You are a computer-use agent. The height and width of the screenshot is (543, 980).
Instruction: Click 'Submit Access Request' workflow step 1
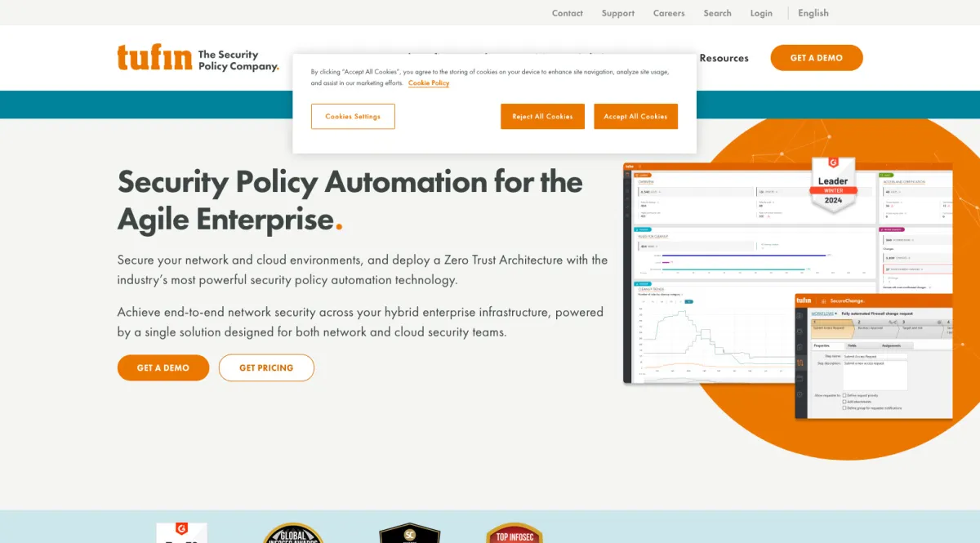click(x=832, y=329)
